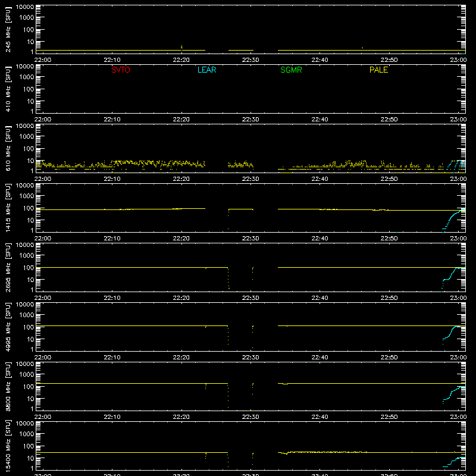Click the yellow PALE station label
476x476 pixels.
378,70
